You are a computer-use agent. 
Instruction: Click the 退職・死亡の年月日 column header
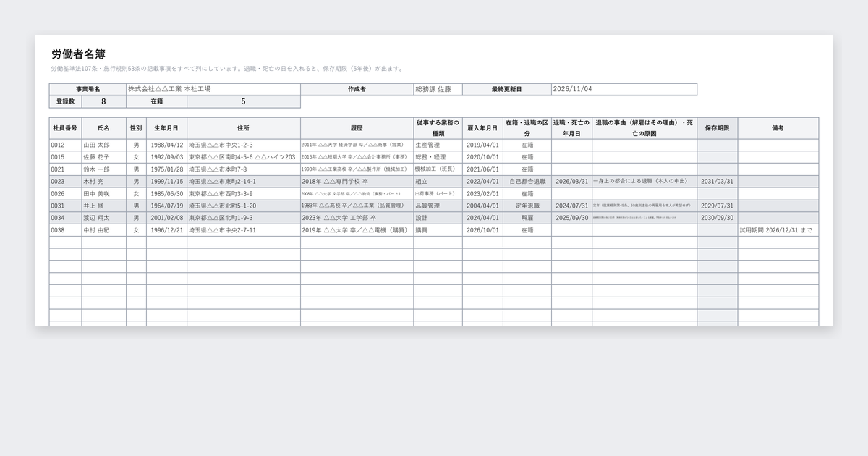[571, 128]
